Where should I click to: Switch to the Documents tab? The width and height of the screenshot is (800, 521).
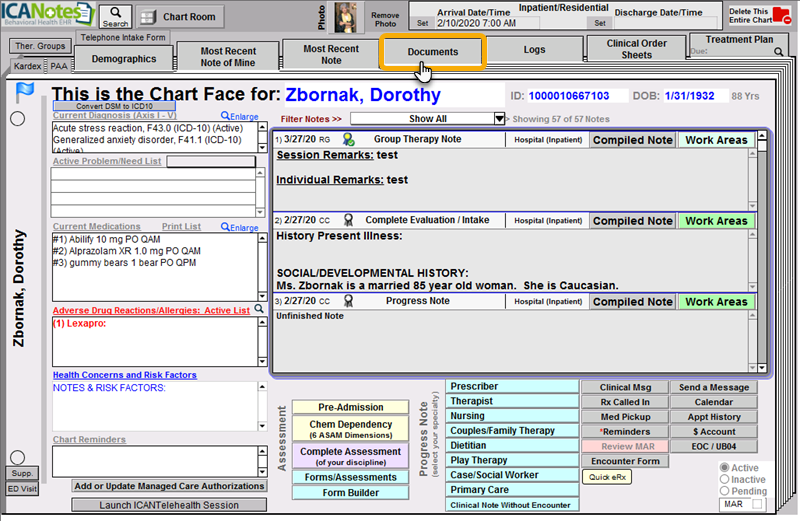pyautogui.click(x=433, y=52)
